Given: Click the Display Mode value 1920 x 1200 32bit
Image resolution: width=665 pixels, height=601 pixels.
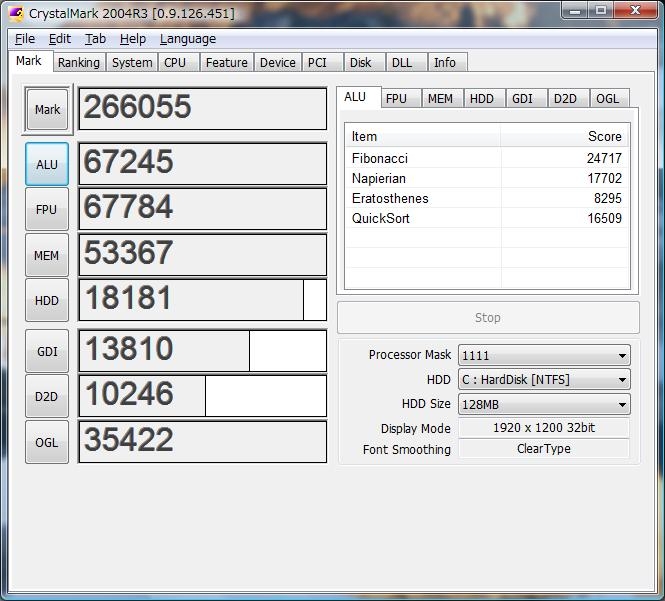Looking at the screenshot, I should (544, 428).
